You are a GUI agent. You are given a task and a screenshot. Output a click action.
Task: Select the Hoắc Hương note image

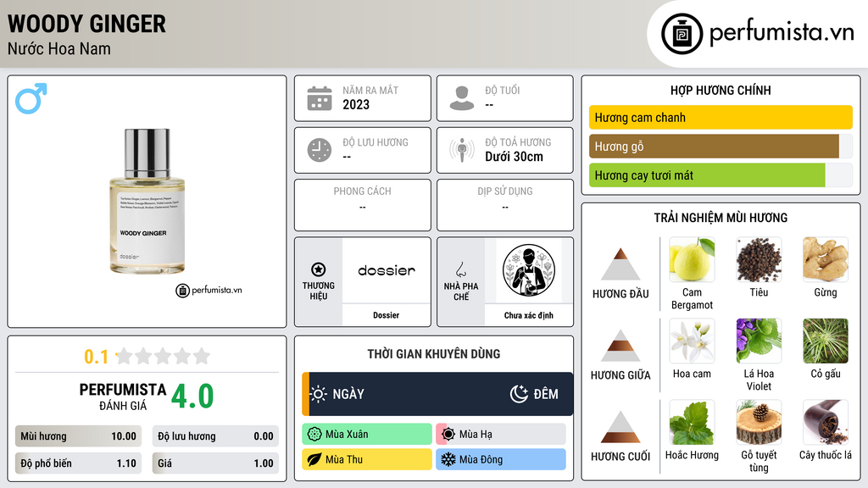point(692,422)
